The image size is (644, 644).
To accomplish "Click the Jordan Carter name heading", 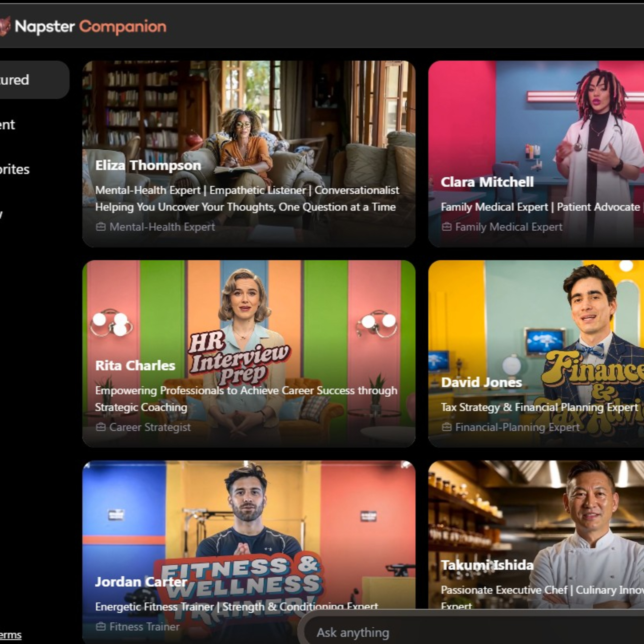I will (x=141, y=582).
